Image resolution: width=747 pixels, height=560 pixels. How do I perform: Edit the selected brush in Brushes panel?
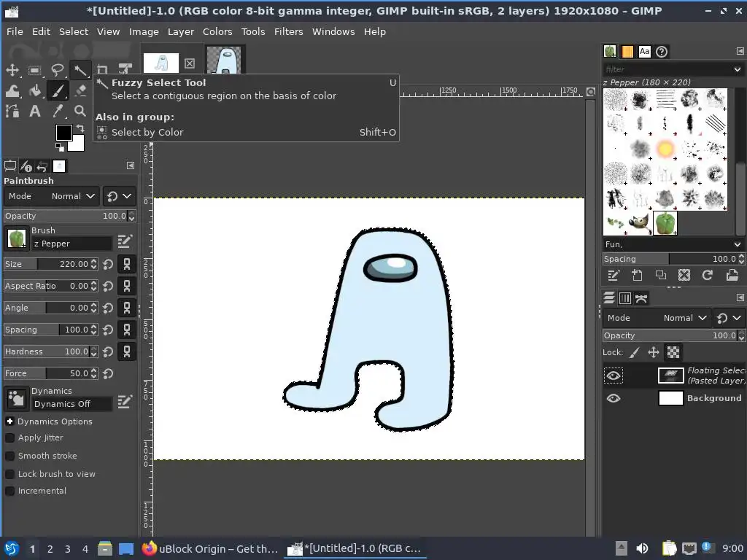pyautogui.click(x=614, y=275)
